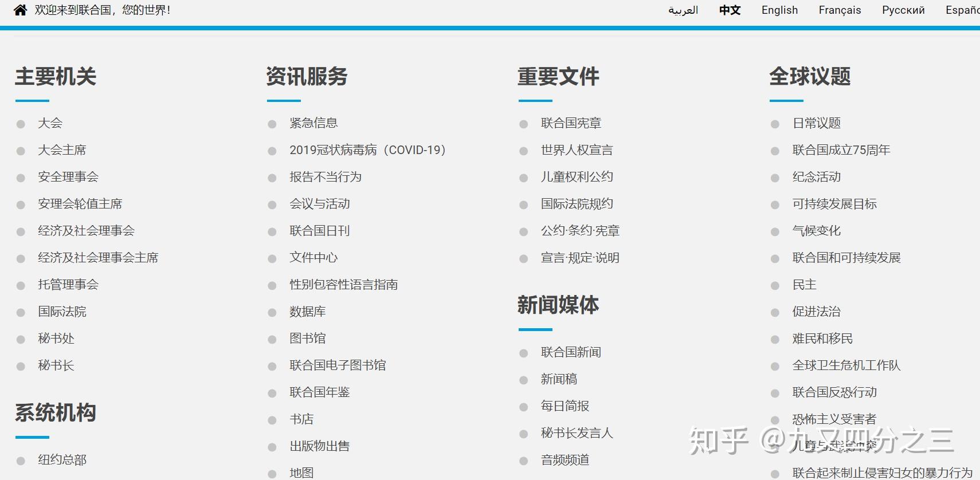Visit the 书店 page
Screen dimensions: 980x480
click(301, 419)
